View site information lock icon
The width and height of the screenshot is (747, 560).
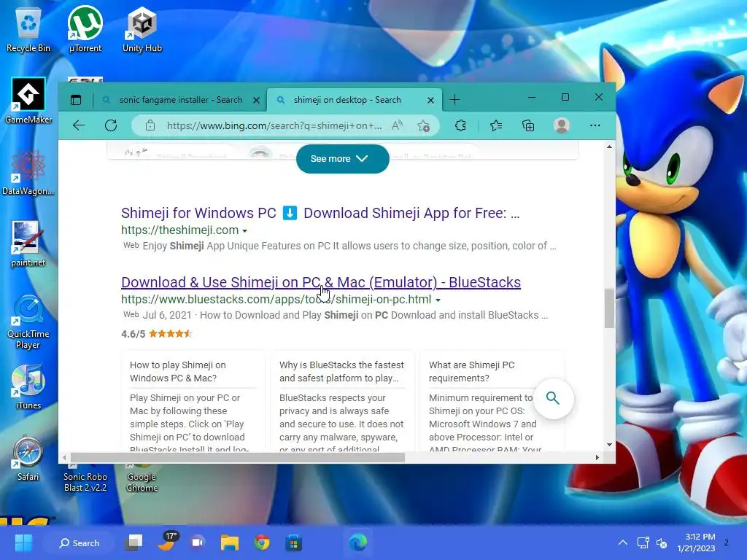[x=150, y=125]
